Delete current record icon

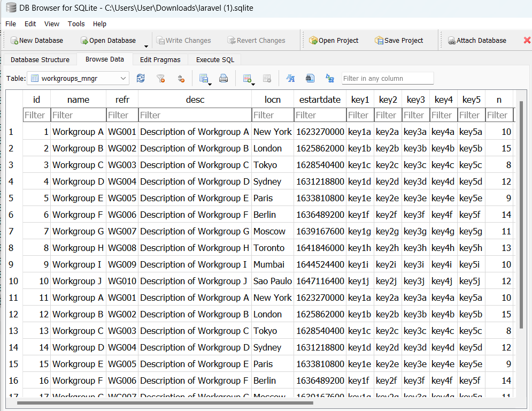(267, 79)
